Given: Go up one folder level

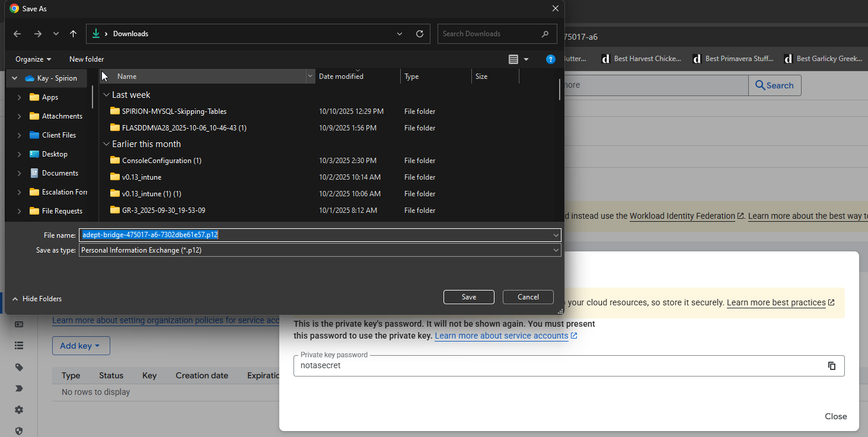Looking at the screenshot, I should pos(74,34).
